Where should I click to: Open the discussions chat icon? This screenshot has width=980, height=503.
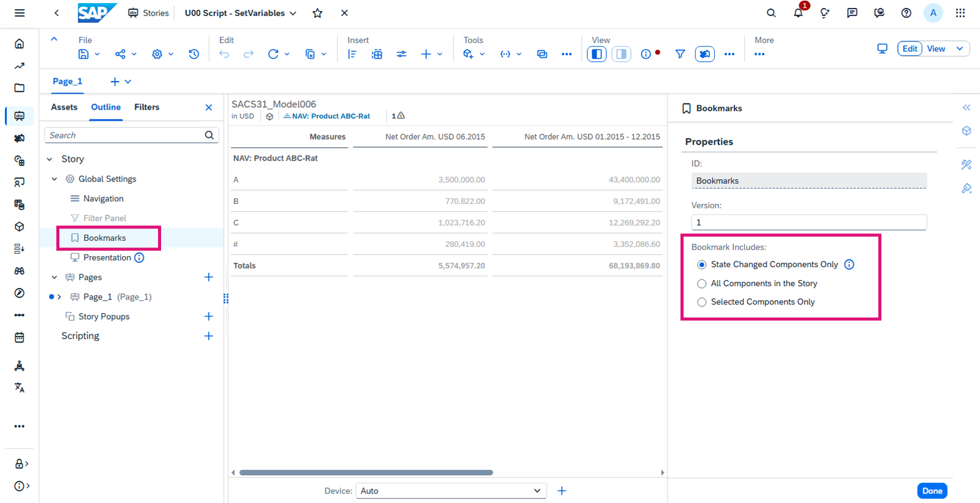tap(852, 13)
